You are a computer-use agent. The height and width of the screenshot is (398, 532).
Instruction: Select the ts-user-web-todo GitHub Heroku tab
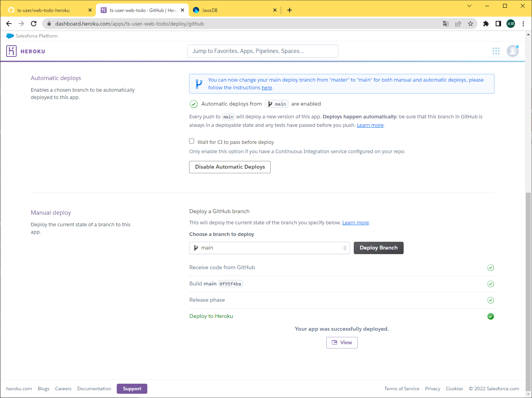(x=142, y=10)
